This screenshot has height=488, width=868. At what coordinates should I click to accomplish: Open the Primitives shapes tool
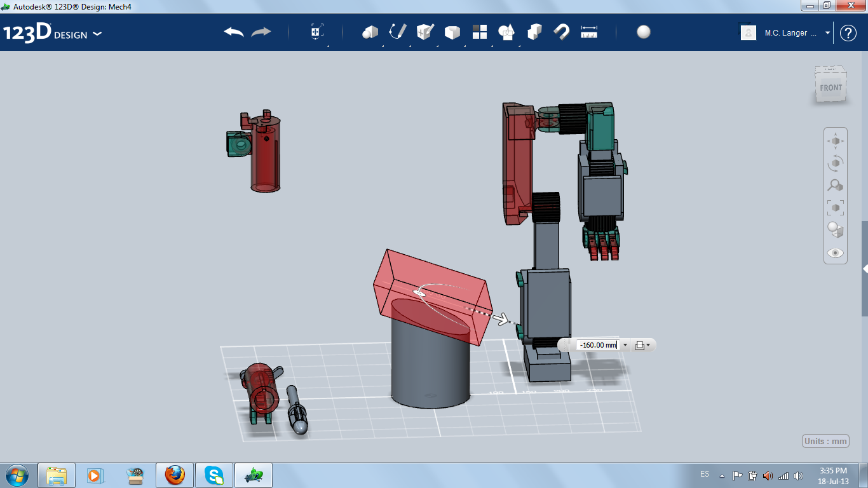click(x=371, y=32)
